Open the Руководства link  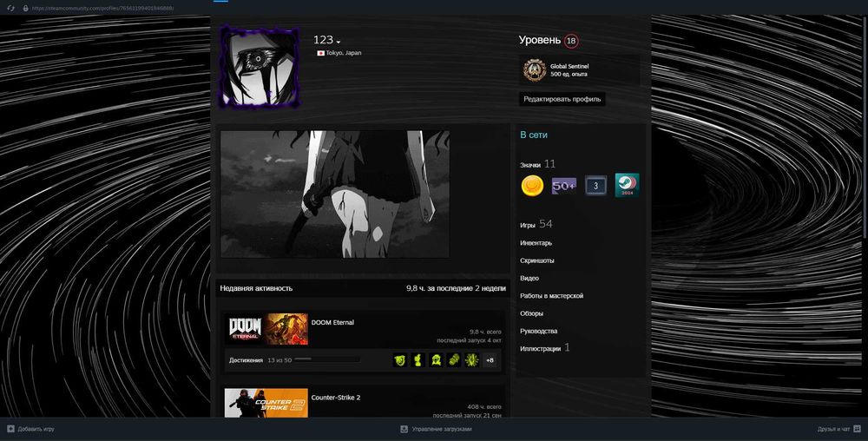pos(539,331)
